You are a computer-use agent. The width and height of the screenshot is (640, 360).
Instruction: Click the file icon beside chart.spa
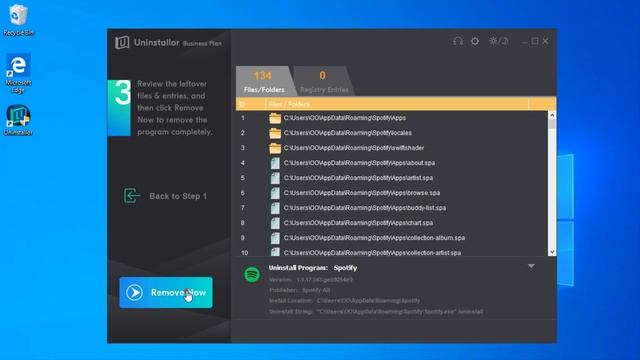[275, 223]
